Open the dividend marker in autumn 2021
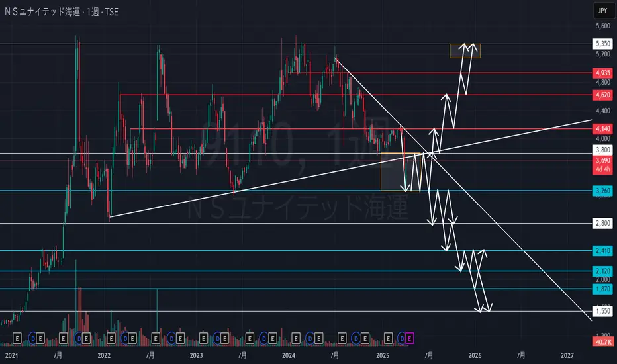Viewport: 617px width, 364px height. 79,338
